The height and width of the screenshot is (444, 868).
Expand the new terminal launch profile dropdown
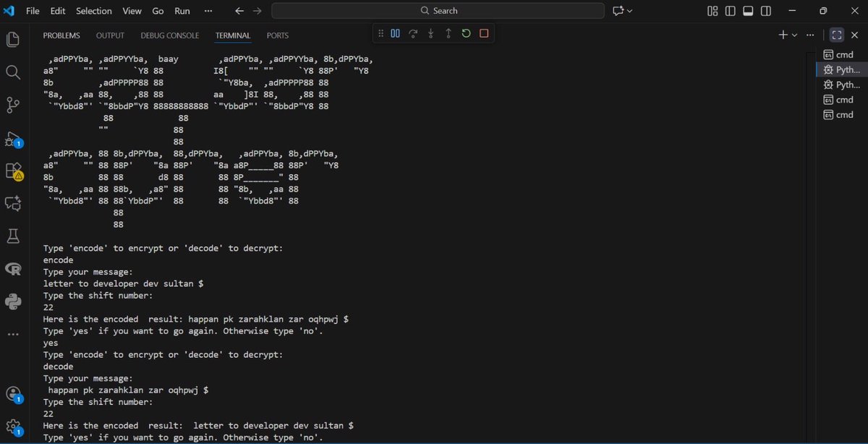[x=794, y=35]
